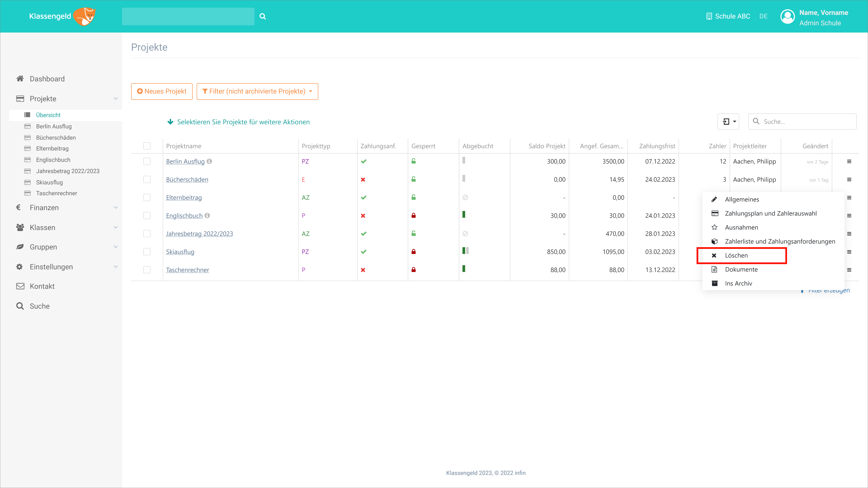Image resolution: width=868 pixels, height=488 pixels.
Task: Check the Skiausflug row checkbox
Action: coord(147,252)
